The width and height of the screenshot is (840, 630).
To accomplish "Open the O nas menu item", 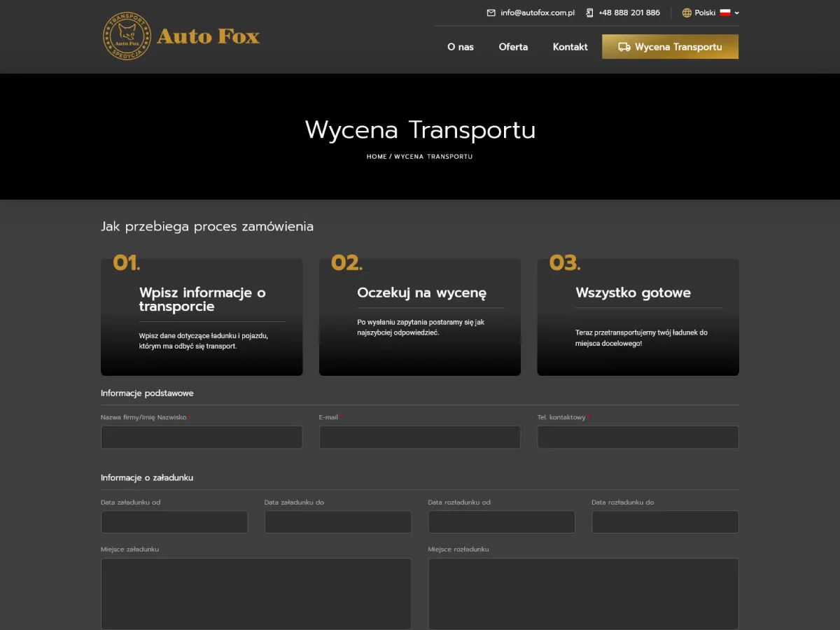I will pyautogui.click(x=461, y=47).
